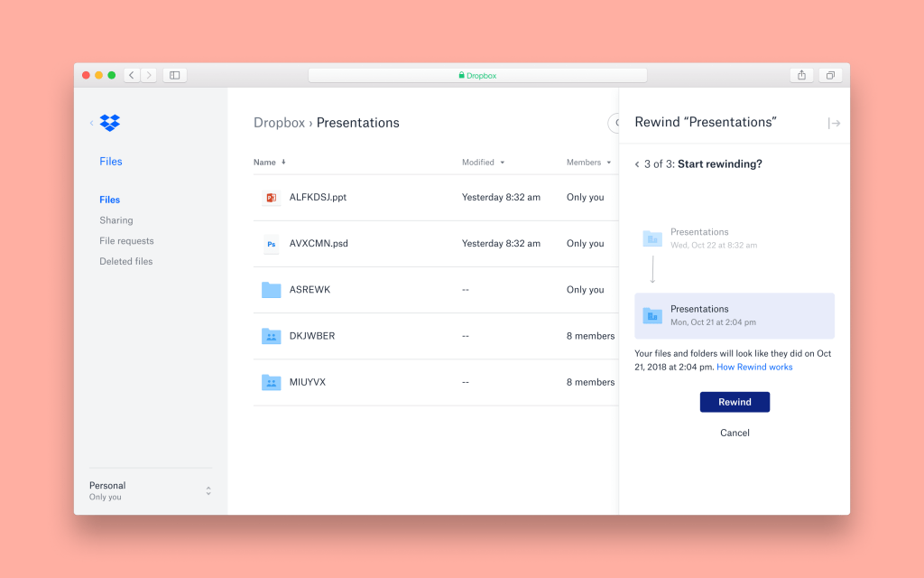Go to File requests section
Viewport: 924px width, 578px height.
(x=126, y=241)
